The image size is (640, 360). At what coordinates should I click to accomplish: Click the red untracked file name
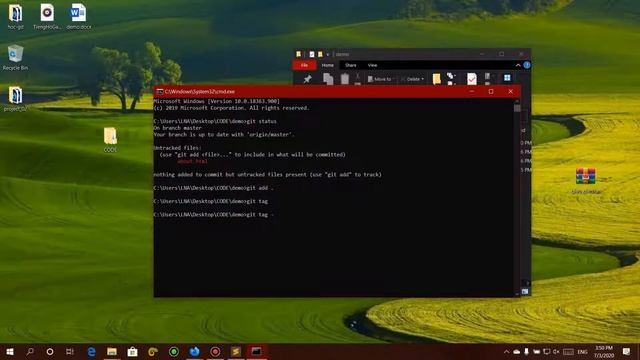tap(192, 161)
